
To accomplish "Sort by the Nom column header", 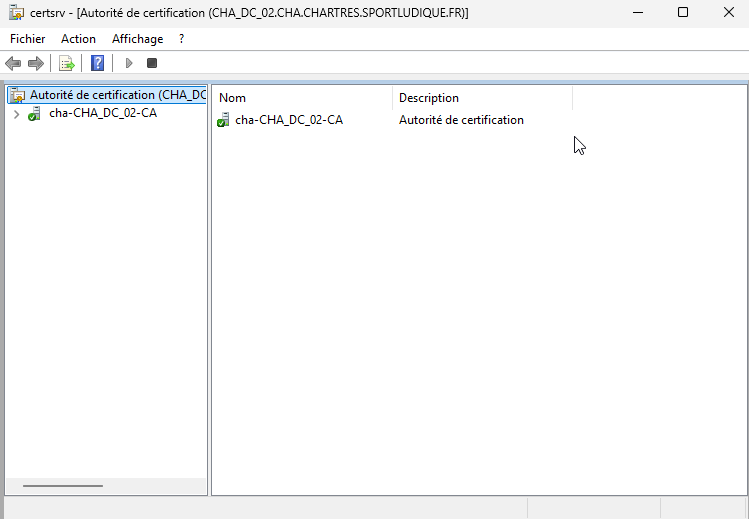I will click(300, 98).
